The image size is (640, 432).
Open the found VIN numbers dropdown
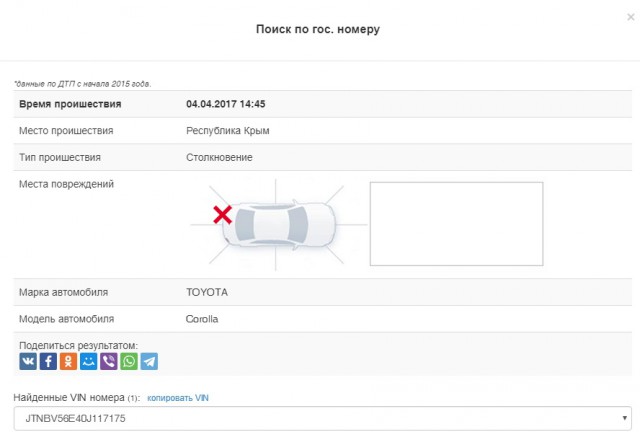[x=322, y=418]
